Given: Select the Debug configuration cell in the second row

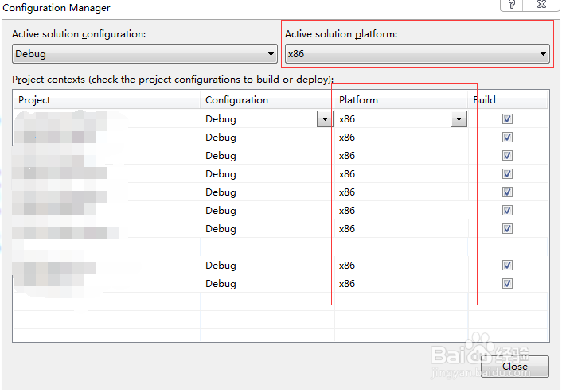Looking at the screenshot, I should click(267, 137).
